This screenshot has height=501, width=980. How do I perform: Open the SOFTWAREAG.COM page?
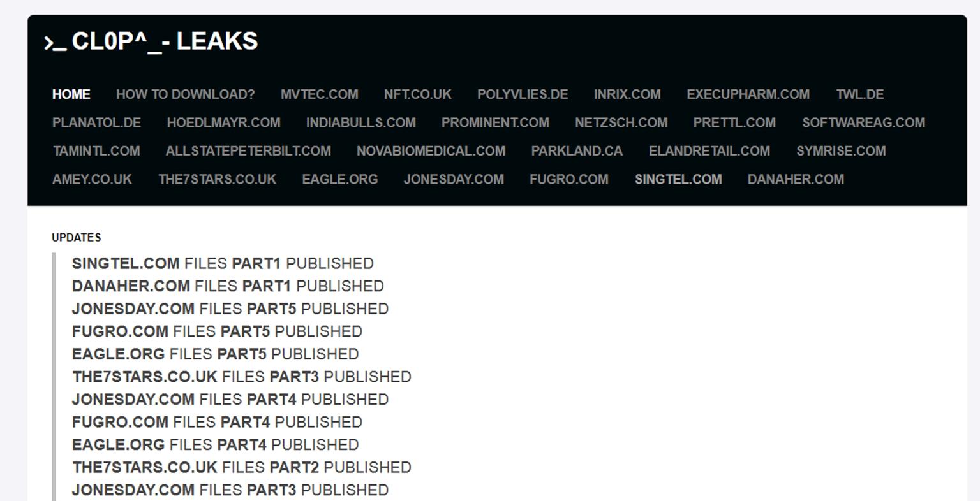pos(865,122)
